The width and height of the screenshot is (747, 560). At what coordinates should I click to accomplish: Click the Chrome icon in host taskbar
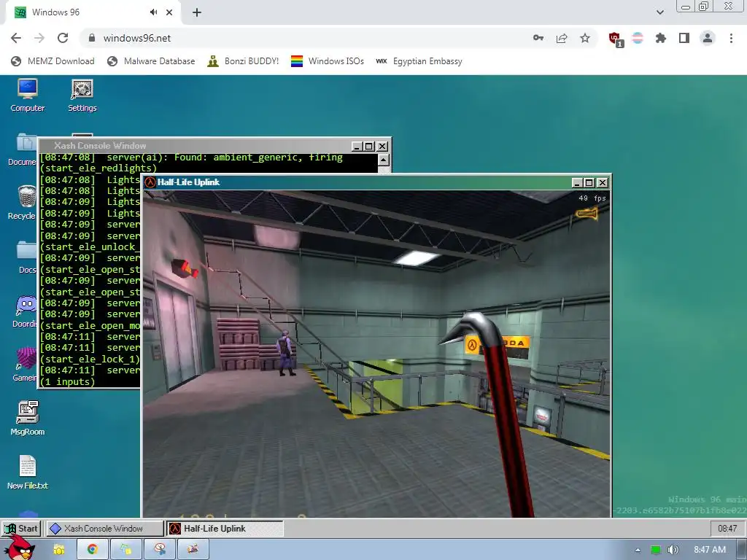93,550
